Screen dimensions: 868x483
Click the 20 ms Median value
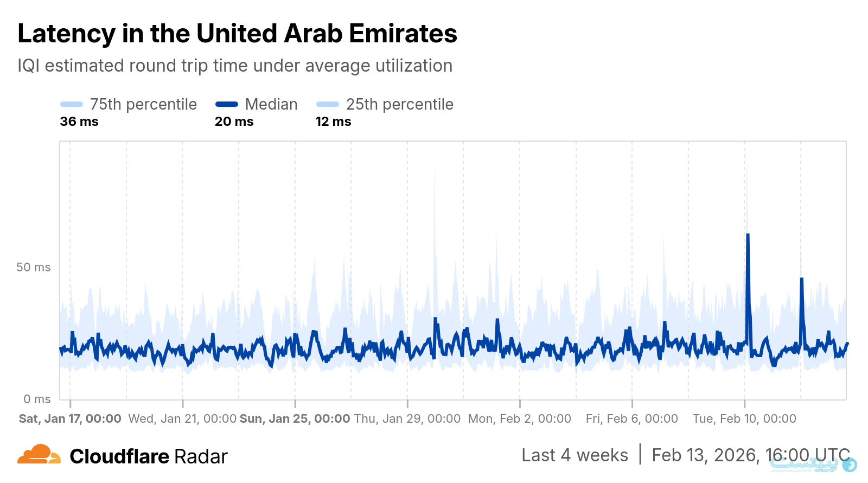[x=234, y=122]
